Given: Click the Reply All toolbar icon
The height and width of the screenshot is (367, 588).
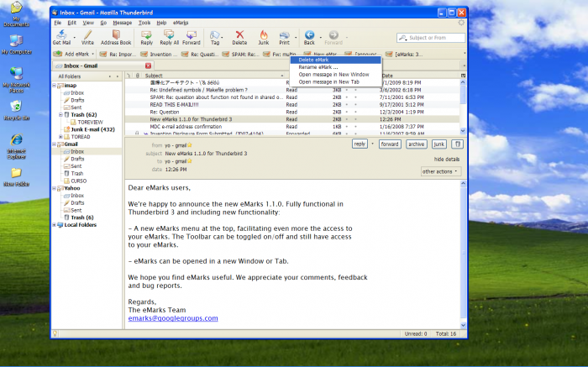Looking at the screenshot, I should click(169, 35).
